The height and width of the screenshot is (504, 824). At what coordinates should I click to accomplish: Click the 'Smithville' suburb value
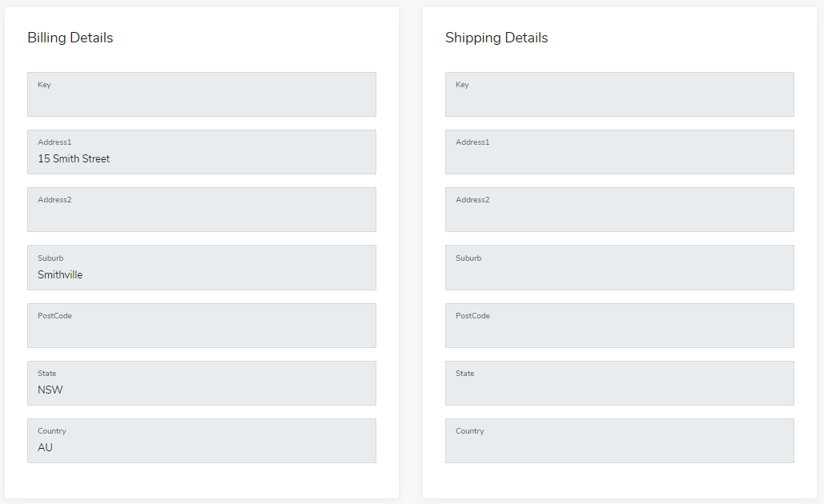(x=60, y=274)
